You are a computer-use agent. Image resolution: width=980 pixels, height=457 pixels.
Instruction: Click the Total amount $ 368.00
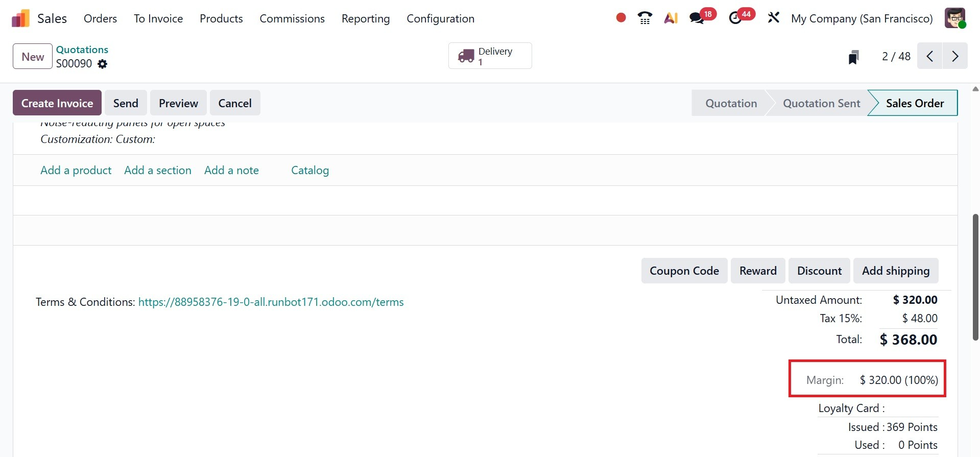click(909, 340)
